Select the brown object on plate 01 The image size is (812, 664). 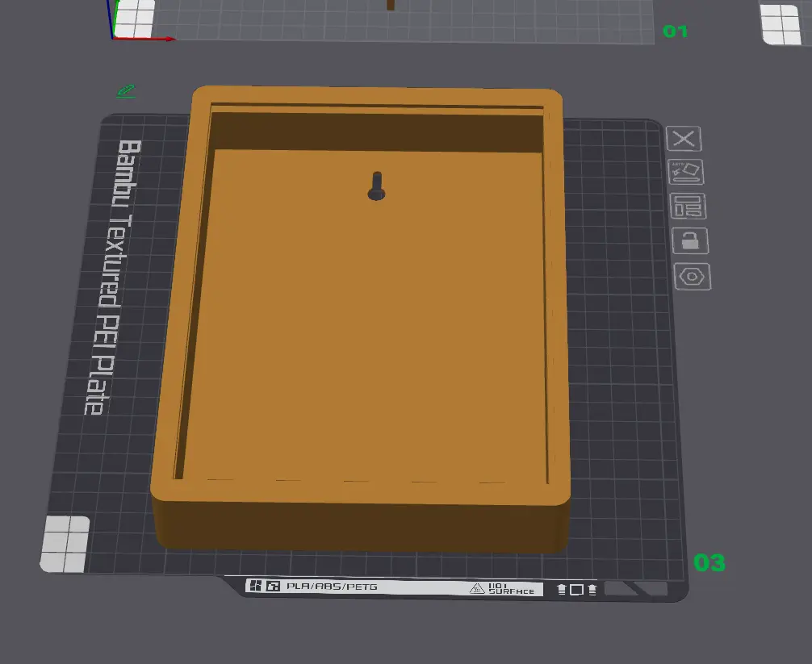click(x=391, y=5)
